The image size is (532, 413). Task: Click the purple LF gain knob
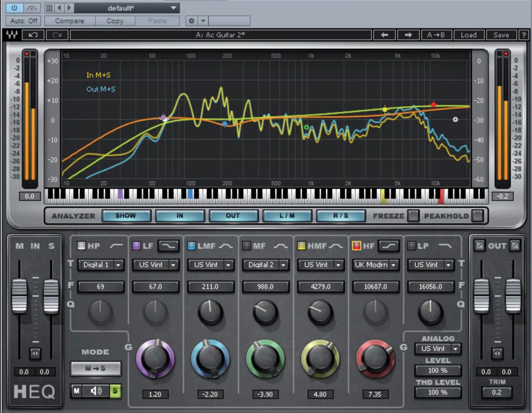[x=155, y=358]
